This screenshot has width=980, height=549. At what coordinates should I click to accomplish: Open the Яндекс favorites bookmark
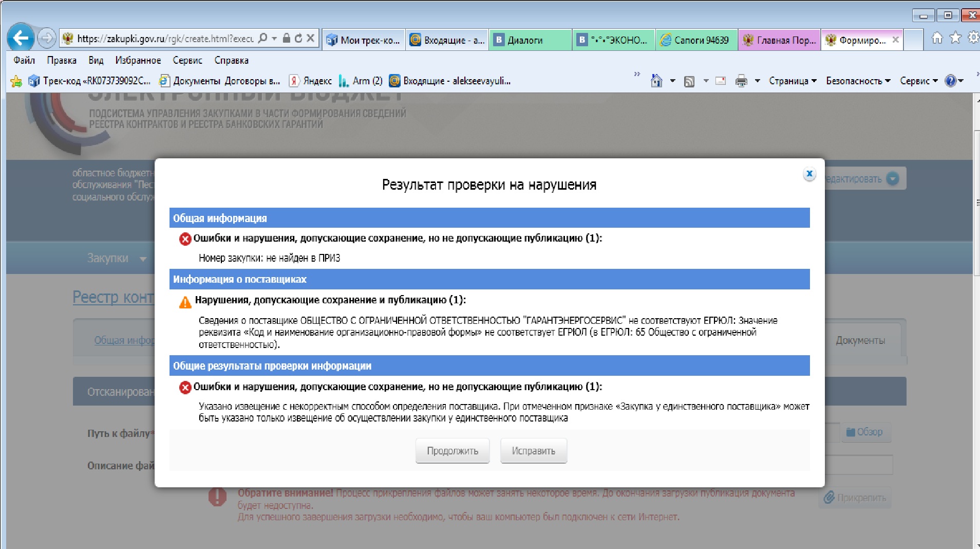(x=311, y=81)
